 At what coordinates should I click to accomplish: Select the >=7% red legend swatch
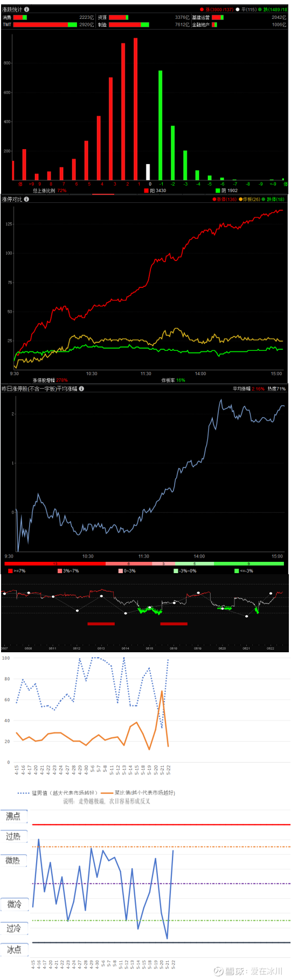click(x=10, y=571)
